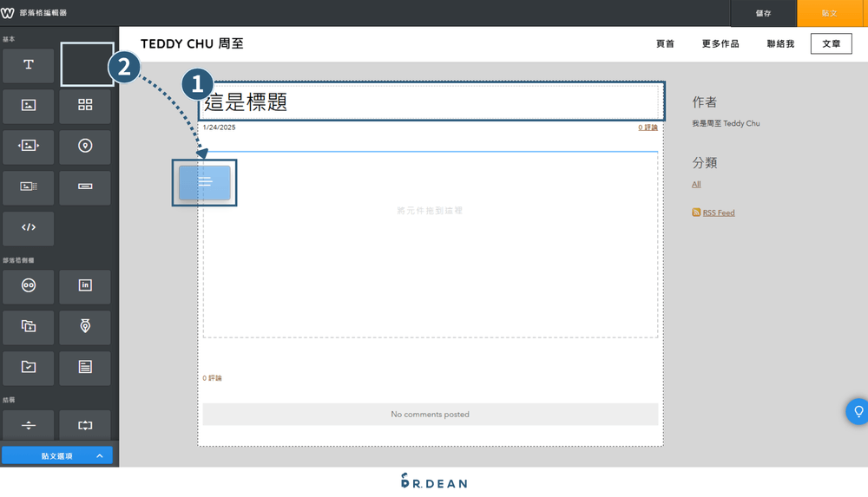This screenshot has height=497, width=868.
Task: Click the 部落格側欄 section label
Action: (x=18, y=260)
